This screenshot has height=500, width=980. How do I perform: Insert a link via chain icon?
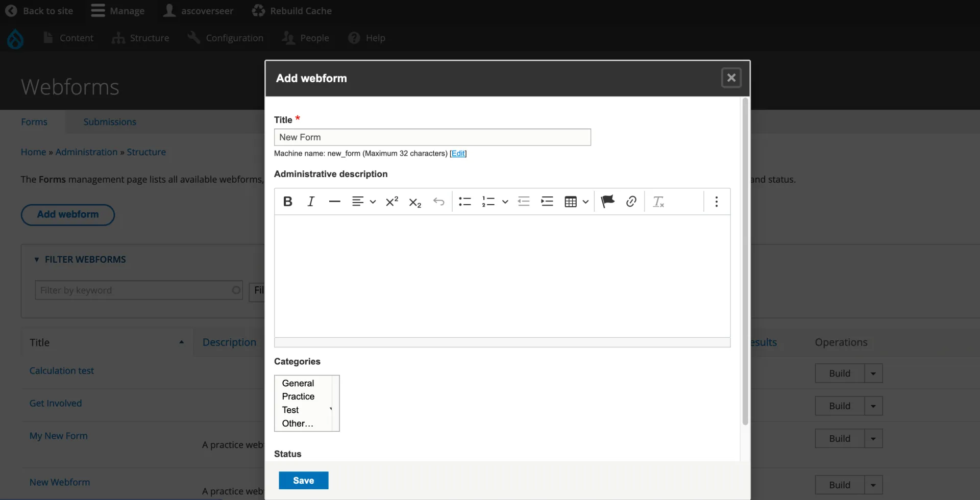[631, 202]
